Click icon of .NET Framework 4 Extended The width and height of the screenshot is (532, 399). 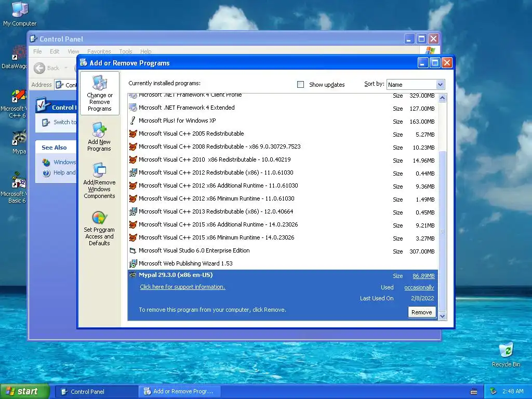tap(133, 108)
